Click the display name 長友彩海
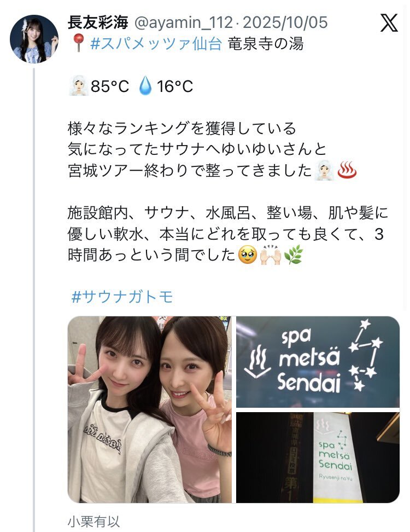The image size is (410, 532). (x=98, y=23)
